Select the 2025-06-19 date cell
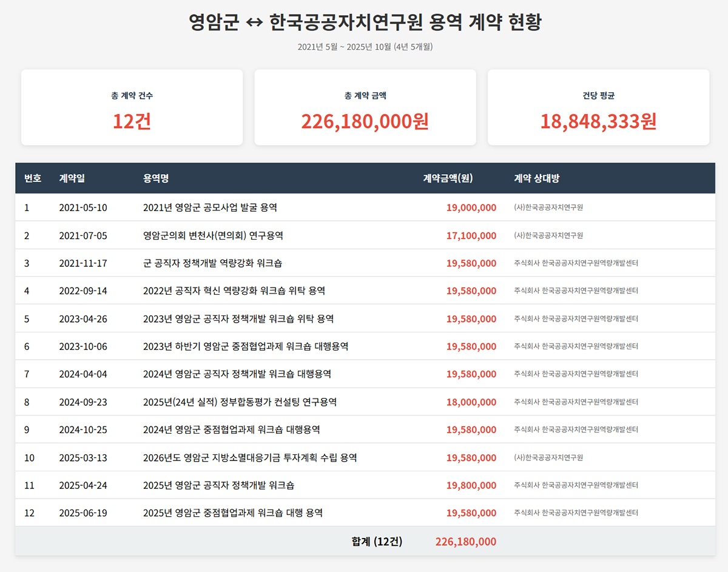Viewport: 728px width, 572px height. pyautogui.click(x=83, y=513)
